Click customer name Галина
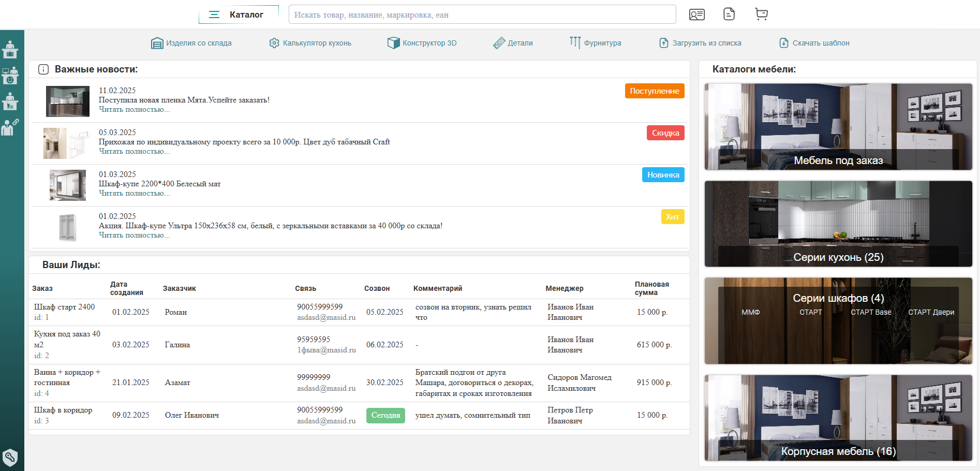 [x=177, y=345]
